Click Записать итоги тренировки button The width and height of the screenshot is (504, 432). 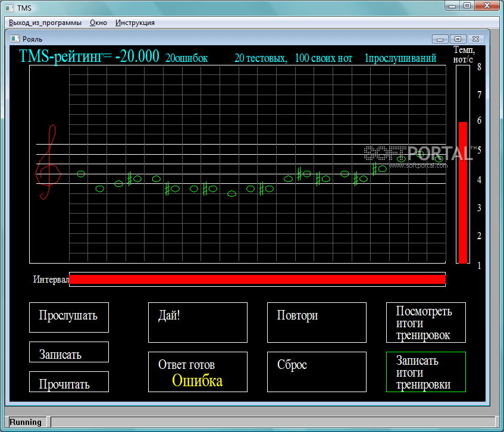click(426, 372)
